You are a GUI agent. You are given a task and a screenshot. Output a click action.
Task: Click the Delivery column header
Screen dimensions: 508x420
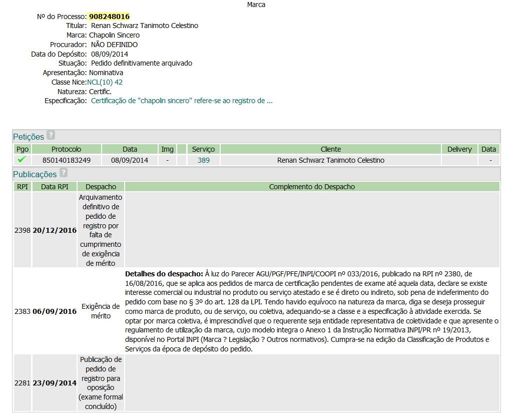click(459, 149)
